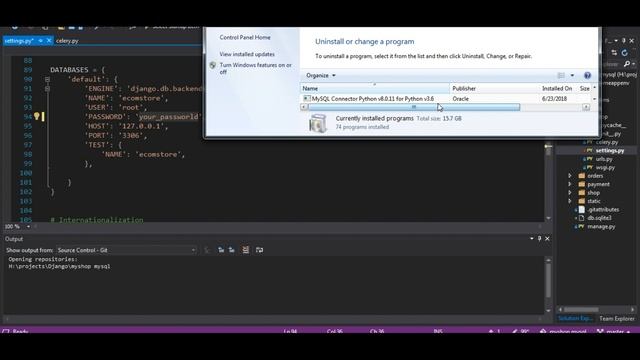Switch to the Solution Explorer bottom tab
The width and height of the screenshot is (640, 360).
click(575, 318)
